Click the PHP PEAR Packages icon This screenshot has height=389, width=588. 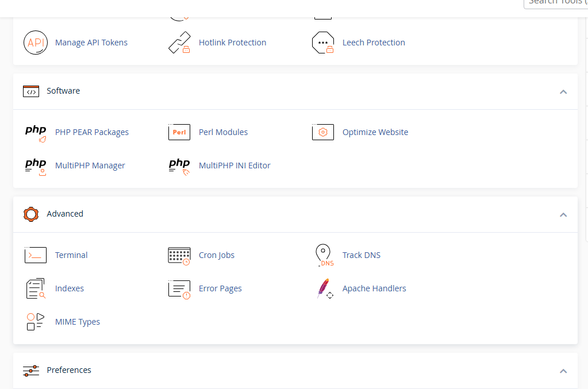coord(36,133)
